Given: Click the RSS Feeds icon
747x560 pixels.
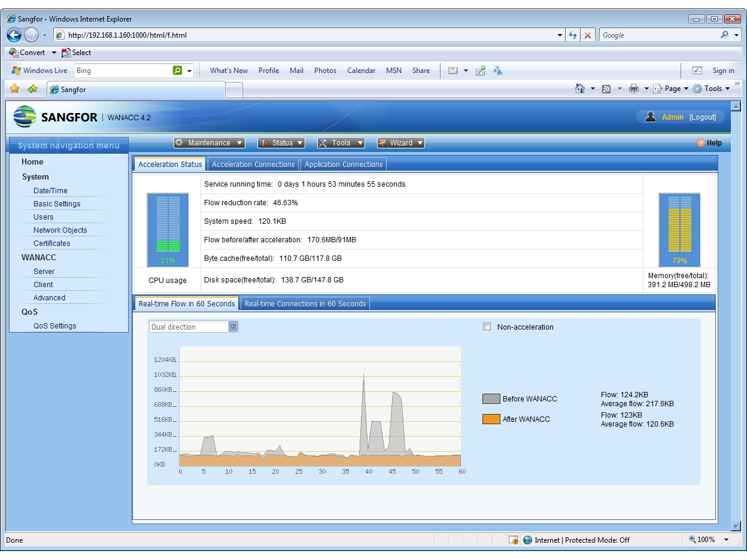Looking at the screenshot, I should 606,89.
